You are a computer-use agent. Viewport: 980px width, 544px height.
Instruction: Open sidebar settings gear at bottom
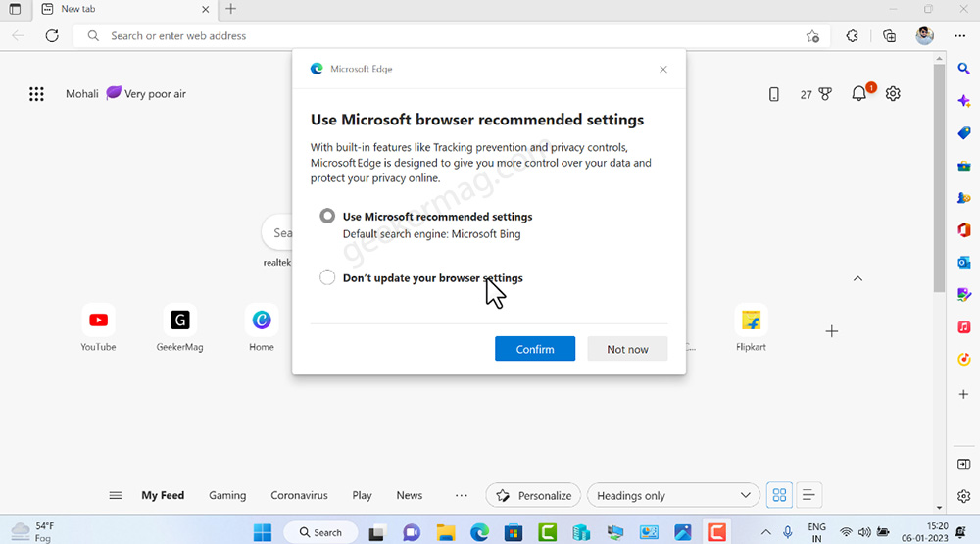963,496
